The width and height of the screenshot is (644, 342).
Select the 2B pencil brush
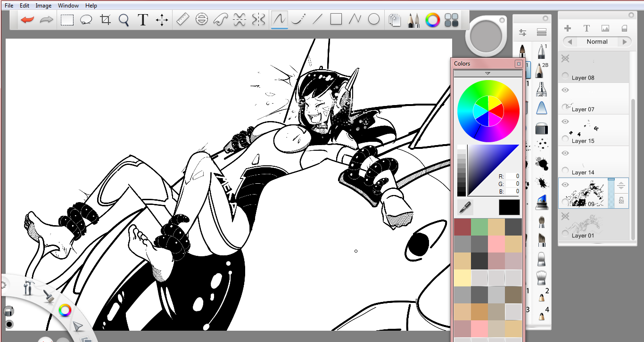(x=541, y=70)
